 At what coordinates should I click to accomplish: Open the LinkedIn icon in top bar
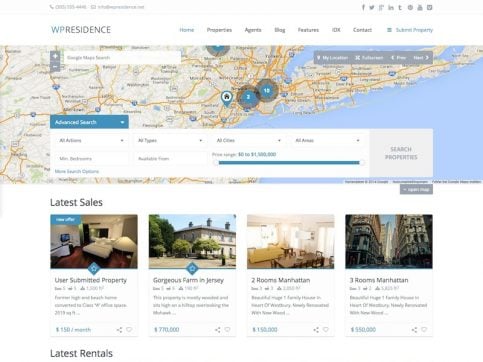pos(391,7)
